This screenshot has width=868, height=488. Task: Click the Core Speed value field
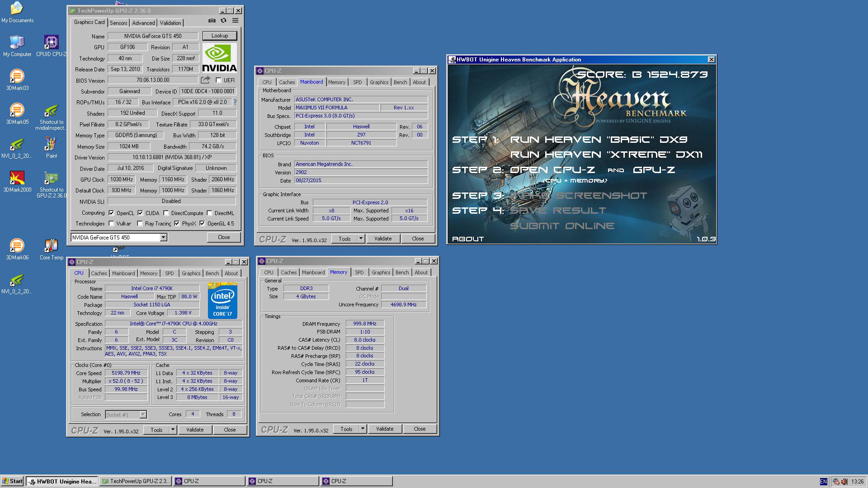coord(126,373)
